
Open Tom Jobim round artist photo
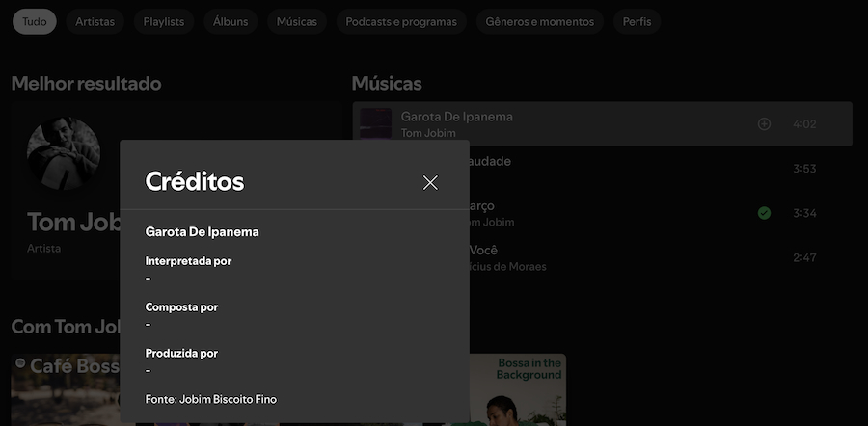pyautogui.click(x=64, y=153)
